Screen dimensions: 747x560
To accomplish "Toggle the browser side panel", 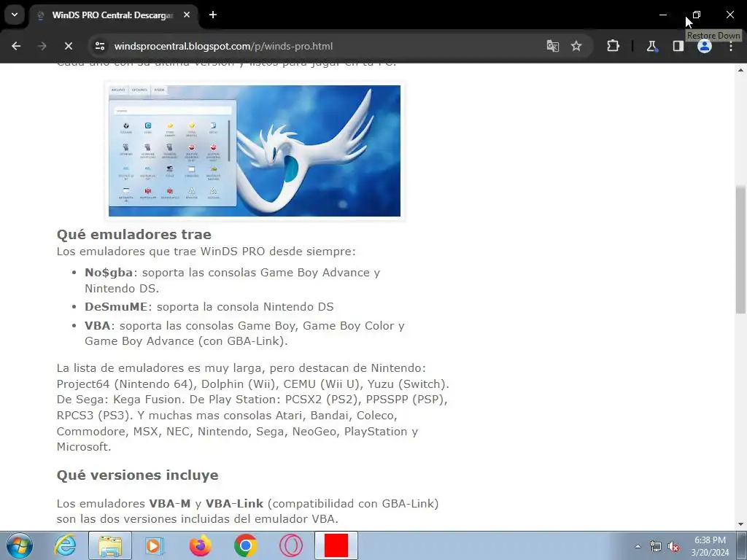I will pyautogui.click(x=678, y=46).
